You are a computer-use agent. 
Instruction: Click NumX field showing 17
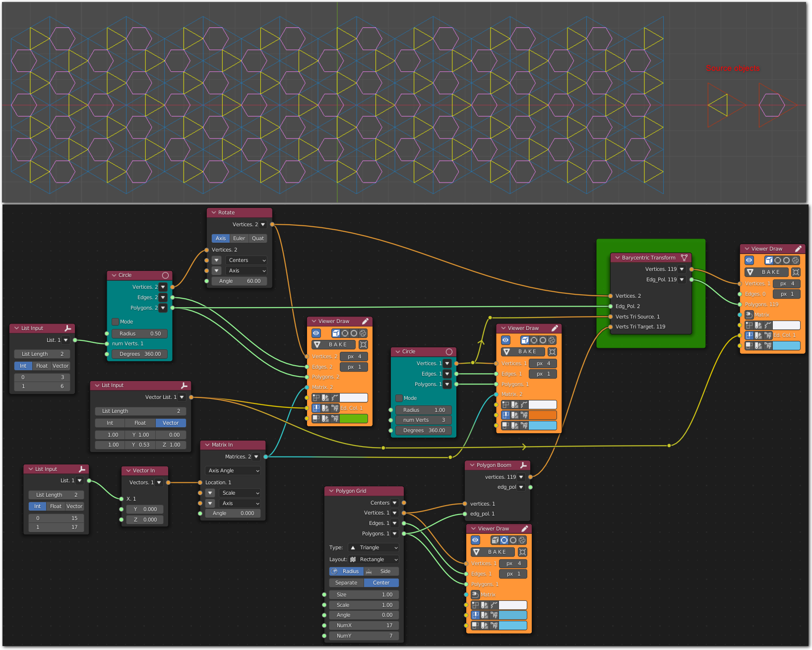364,625
